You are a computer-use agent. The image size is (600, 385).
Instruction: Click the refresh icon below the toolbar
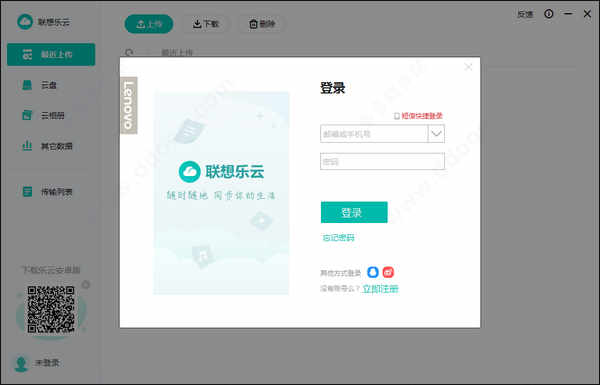pyautogui.click(x=129, y=52)
